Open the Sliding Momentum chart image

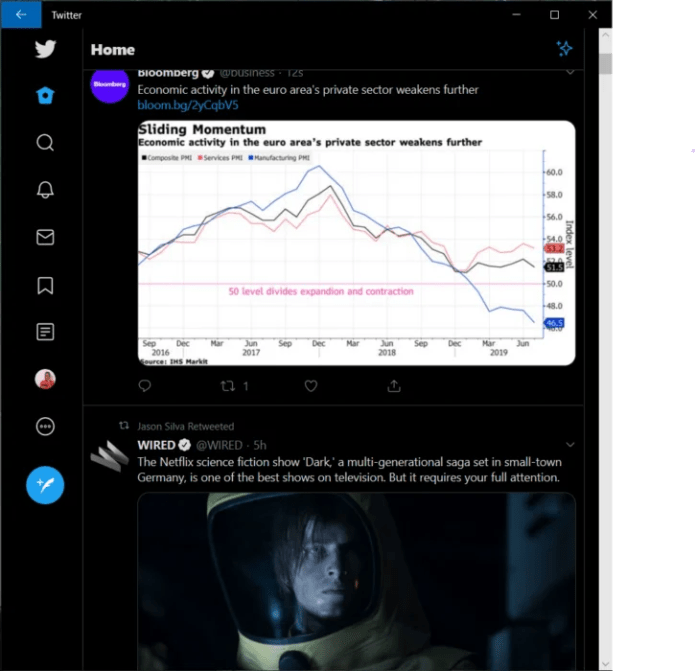pos(356,243)
